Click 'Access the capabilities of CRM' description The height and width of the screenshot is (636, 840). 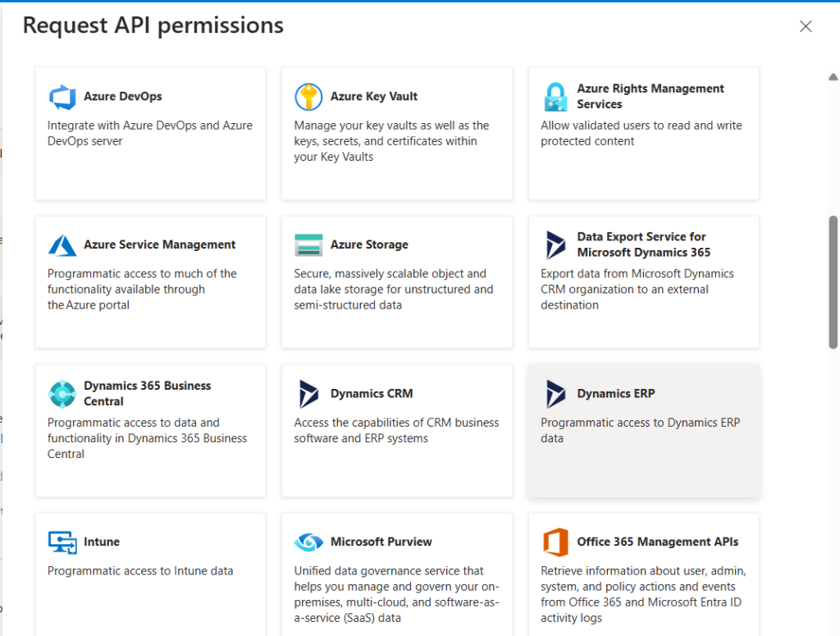pos(396,431)
